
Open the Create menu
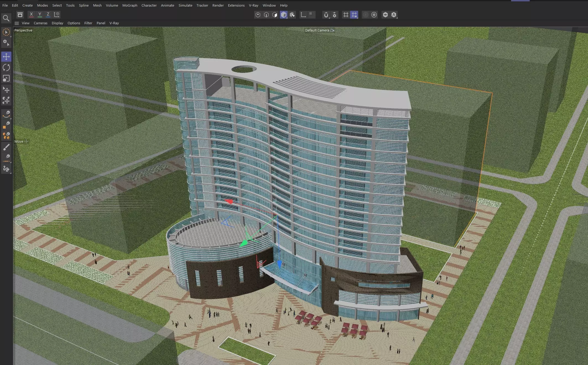pyautogui.click(x=27, y=5)
